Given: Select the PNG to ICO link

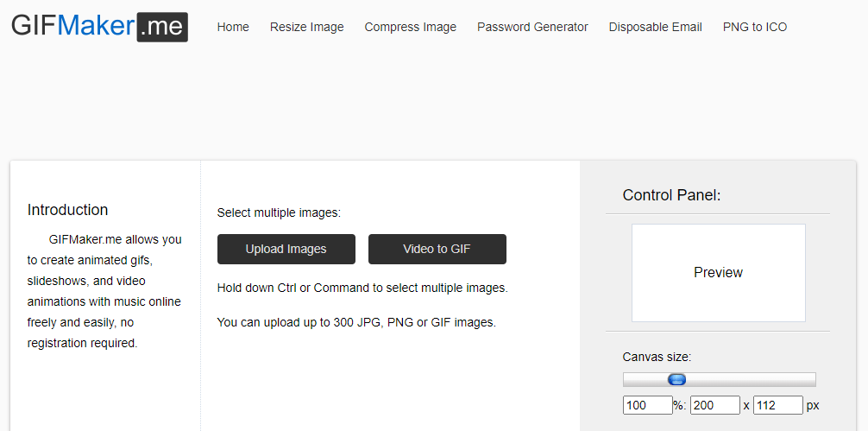Looking at the screenshot, I should tap(754, 27).
